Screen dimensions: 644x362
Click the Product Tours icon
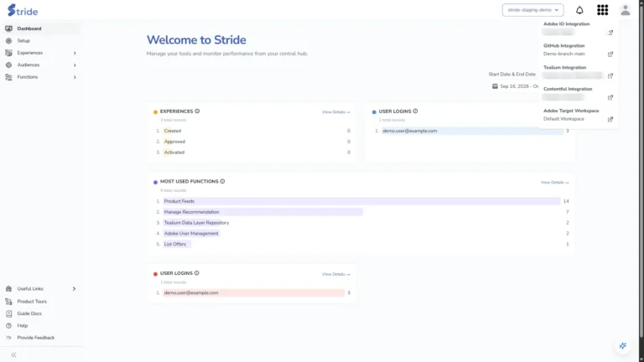[8, 302]
